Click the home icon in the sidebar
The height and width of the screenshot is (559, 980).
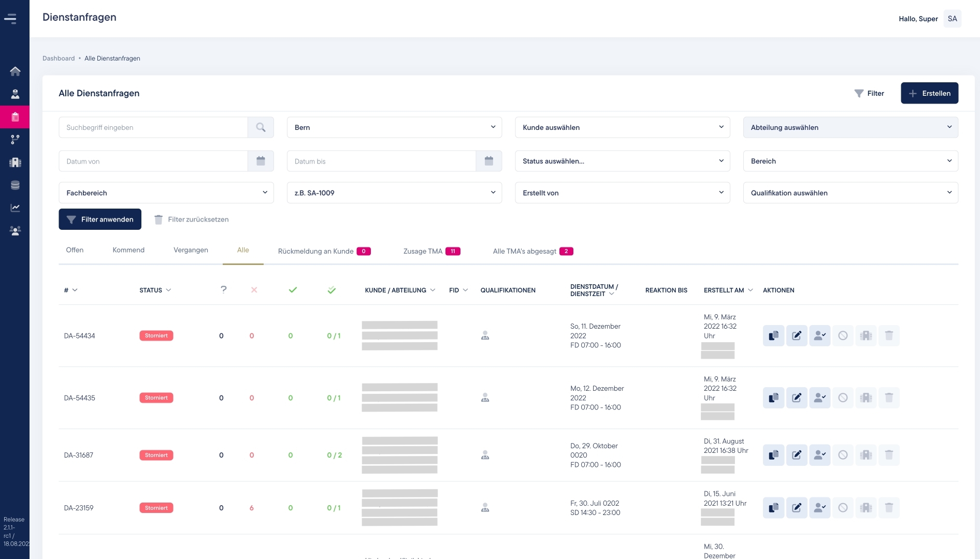(x=15, y=71)
